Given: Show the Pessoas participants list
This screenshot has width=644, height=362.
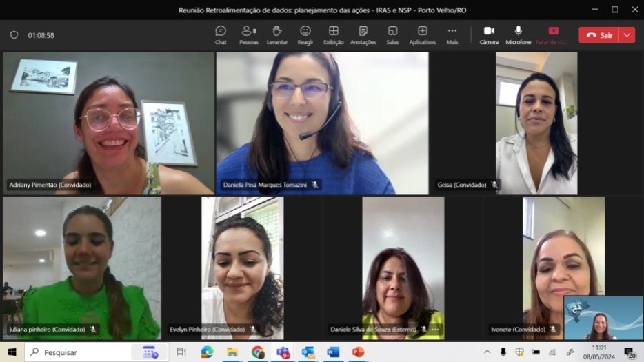Looking at the screenshot, I should pyautogui.click(x=248, y=35).
